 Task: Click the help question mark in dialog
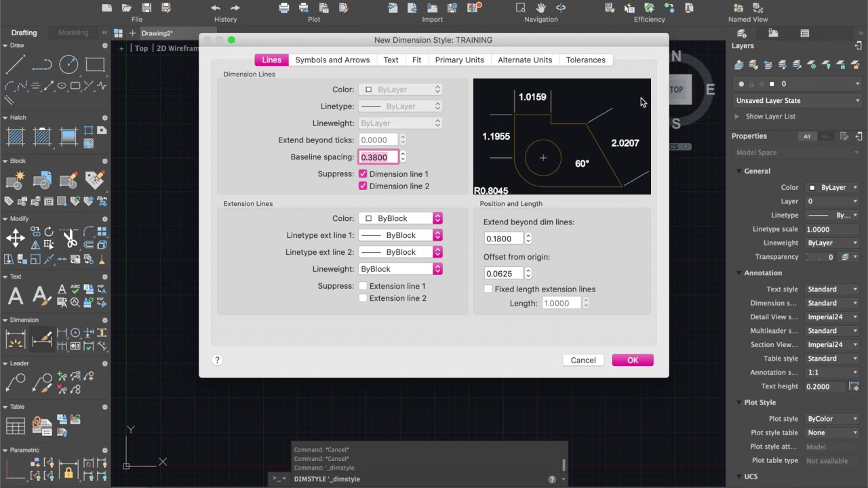tap(217, 360)
